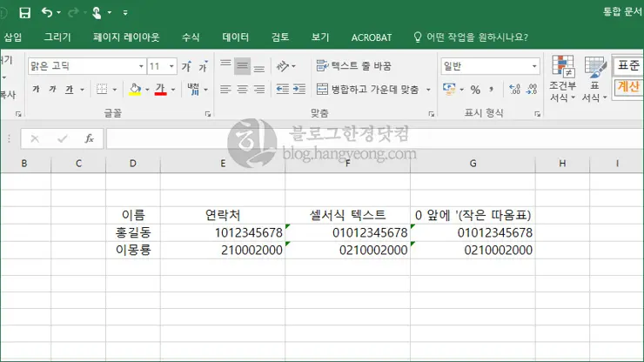Center text horizontally
The image size is (644, 362).
point(242,89)
